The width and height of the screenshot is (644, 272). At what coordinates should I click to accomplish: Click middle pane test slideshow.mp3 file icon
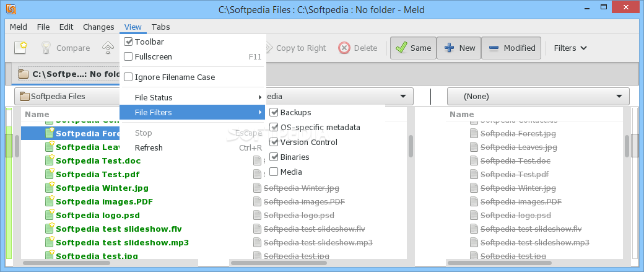257,242
